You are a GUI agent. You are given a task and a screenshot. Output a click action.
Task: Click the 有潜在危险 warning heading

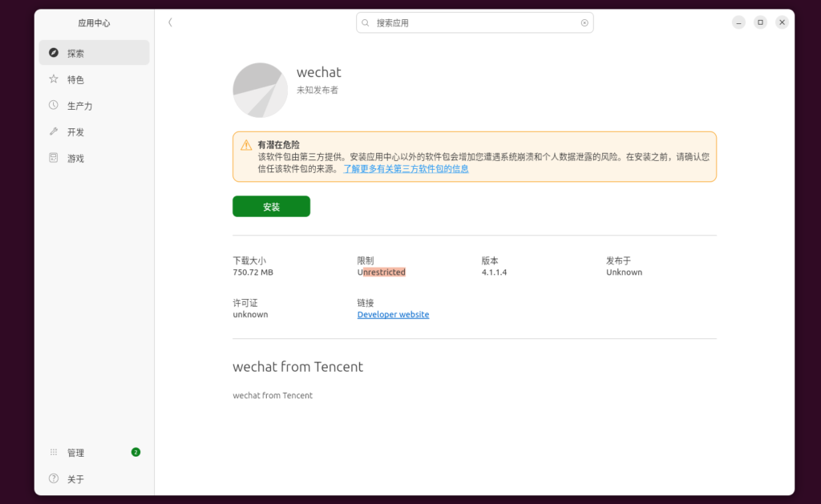[278, 145]
